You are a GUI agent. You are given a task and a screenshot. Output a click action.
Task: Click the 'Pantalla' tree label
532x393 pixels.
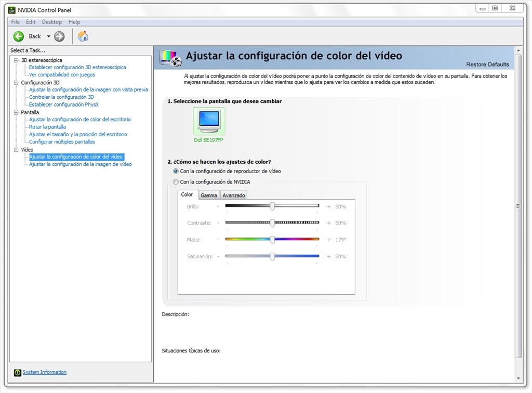tap(30, 112)
